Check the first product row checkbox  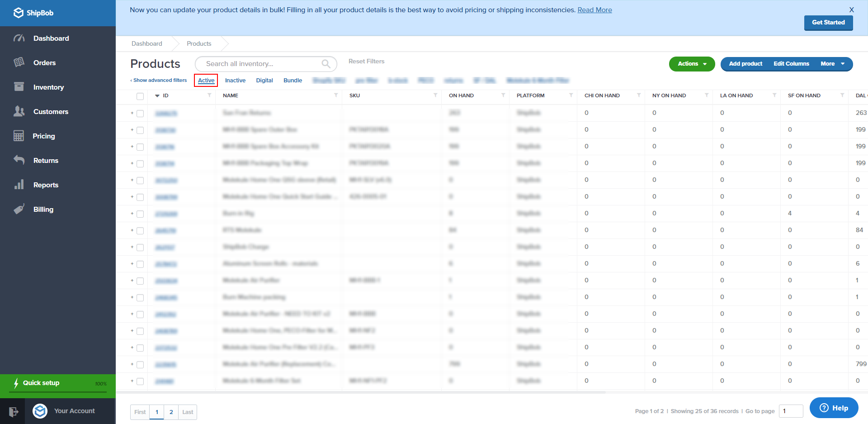tap(140, 113)
